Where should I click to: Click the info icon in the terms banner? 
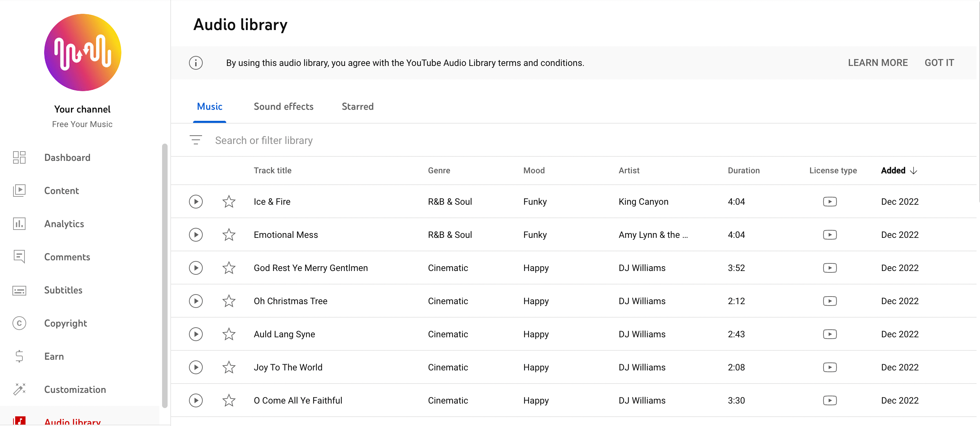196,63
